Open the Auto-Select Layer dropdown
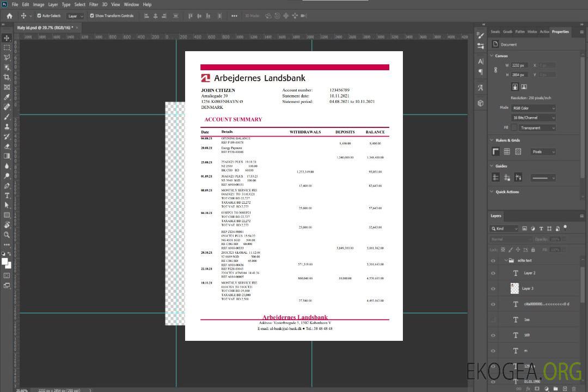 pyautogui.click(x=75, y=16)
